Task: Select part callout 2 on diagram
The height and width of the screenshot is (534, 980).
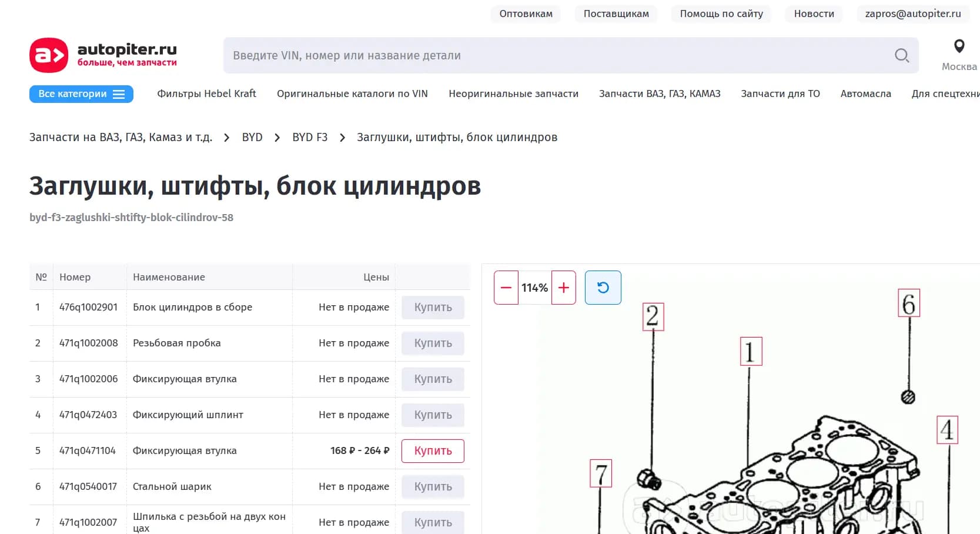Action: click(653, 316)
